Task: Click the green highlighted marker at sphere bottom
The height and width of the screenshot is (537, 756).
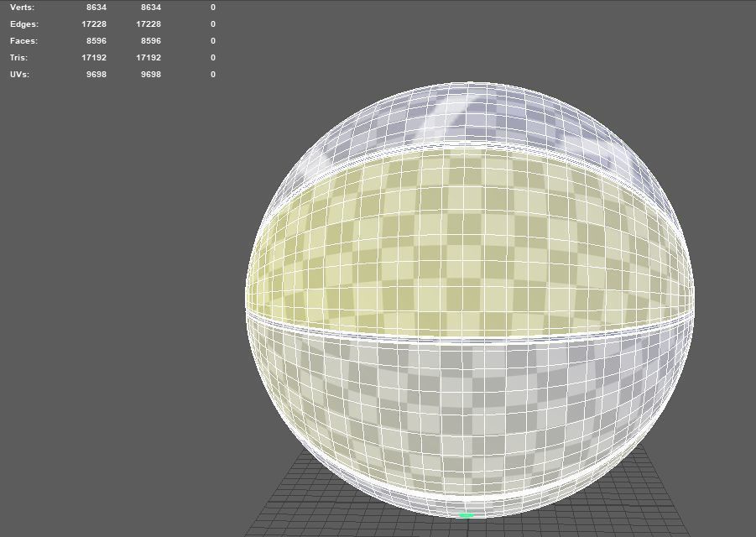Action: coord(467,515)
